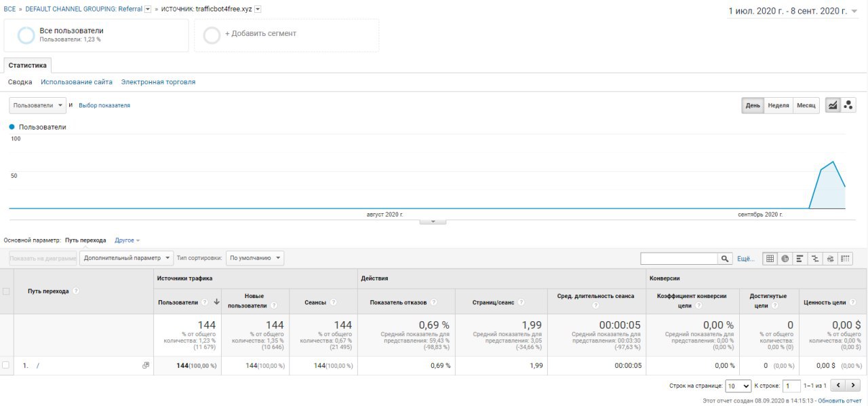
Task: Open help icon for Сред. длительность сеанса
Action: coord(595,306)
